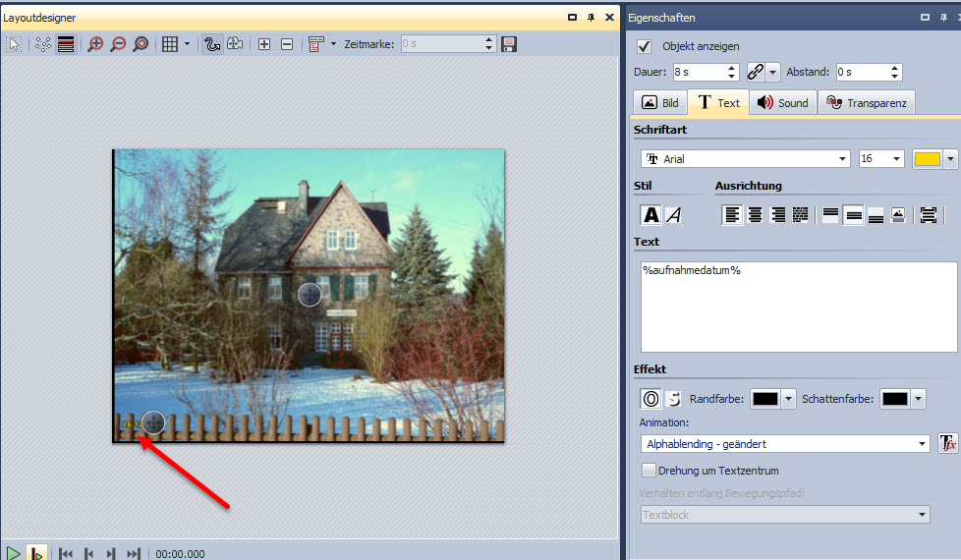961x560 pixels.
Task: Click the zoom out magnifier icon
Action: coord(118,44)
